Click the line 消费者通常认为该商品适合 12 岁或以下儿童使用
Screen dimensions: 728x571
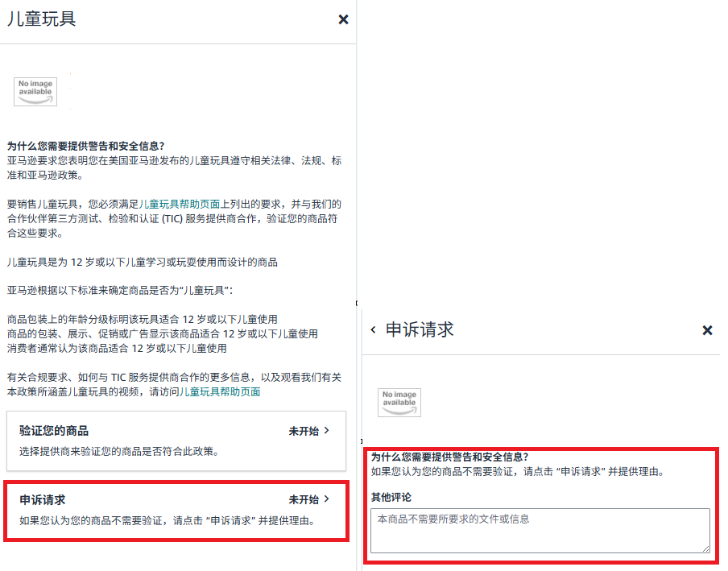[x=117, y=348]
